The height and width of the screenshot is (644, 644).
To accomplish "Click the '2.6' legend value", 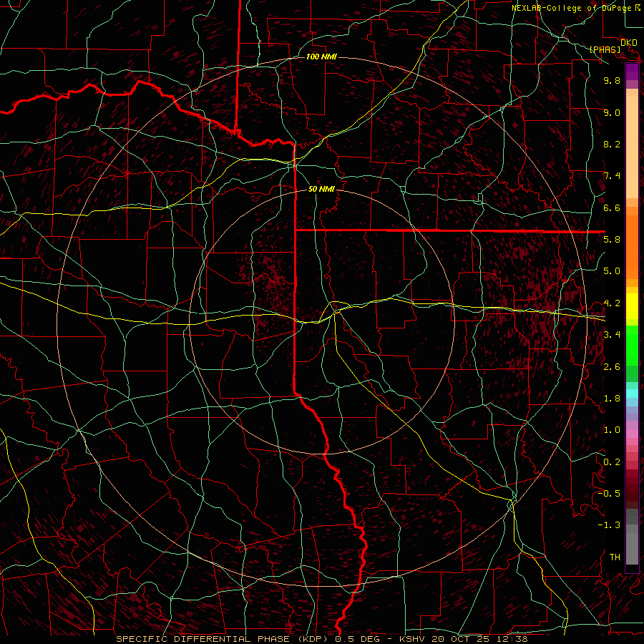I will click(612, 367).
